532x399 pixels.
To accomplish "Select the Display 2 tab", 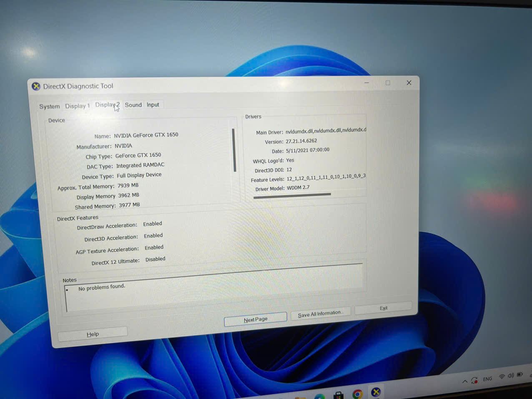I will pos(107,105).
